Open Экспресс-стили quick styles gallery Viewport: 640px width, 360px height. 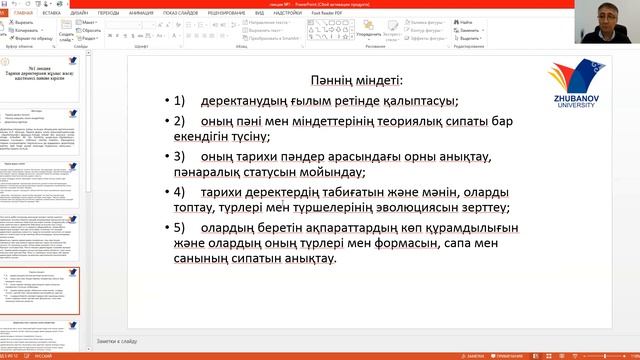coord(392,30)
